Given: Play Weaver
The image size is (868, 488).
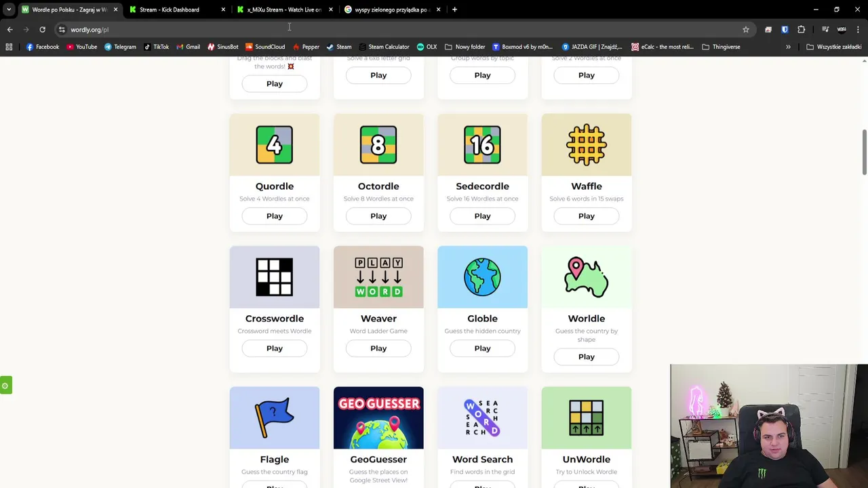Looking at the screenshot, I should coord(378,348).
